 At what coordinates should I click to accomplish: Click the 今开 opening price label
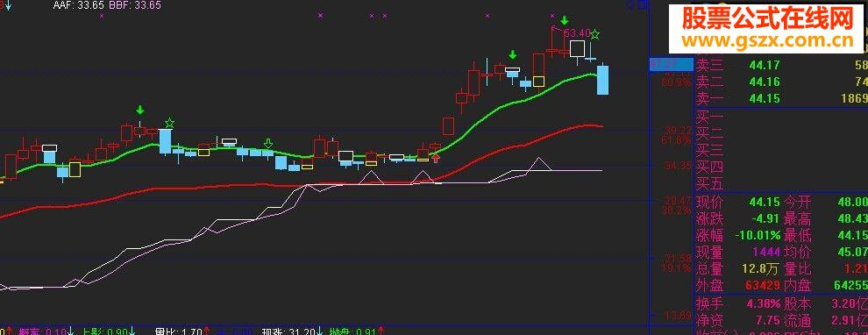(798, 202)
